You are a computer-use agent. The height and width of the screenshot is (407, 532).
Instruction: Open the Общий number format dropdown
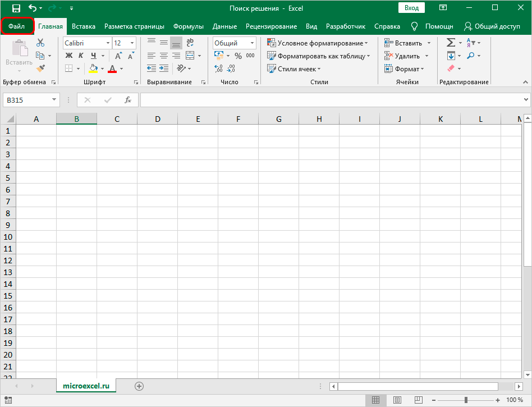click(252, 43)
